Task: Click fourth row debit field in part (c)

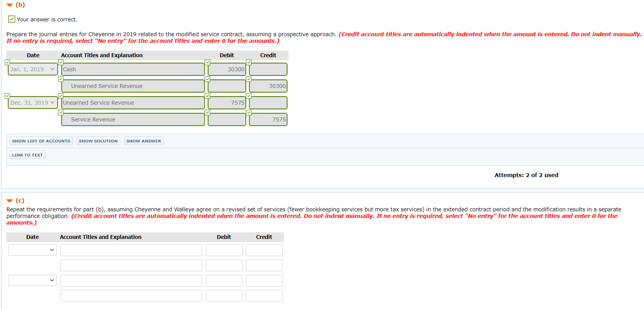Action: (x=224, y=296)
